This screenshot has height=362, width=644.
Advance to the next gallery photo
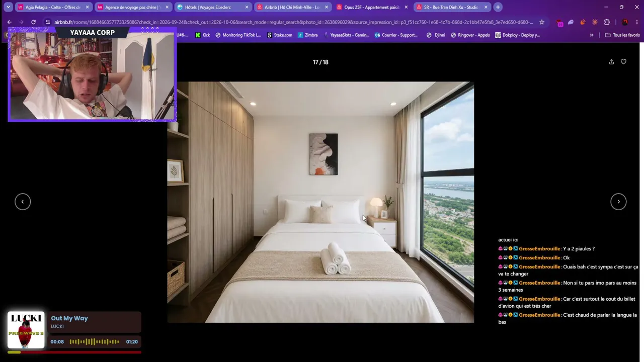pos(618,202)
